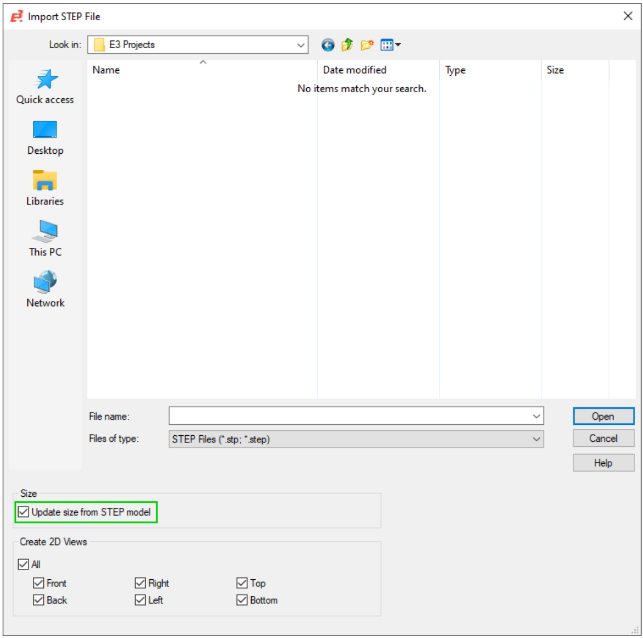Screen dimensions: 643x638
Task: Go up one folder level
Action: tap(347, 45)
